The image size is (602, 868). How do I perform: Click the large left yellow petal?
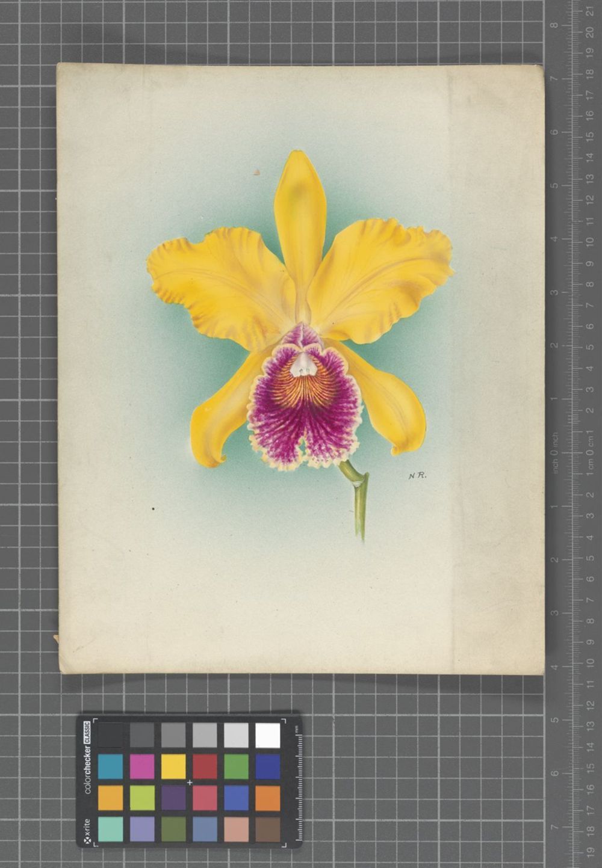tap(217, 283)
